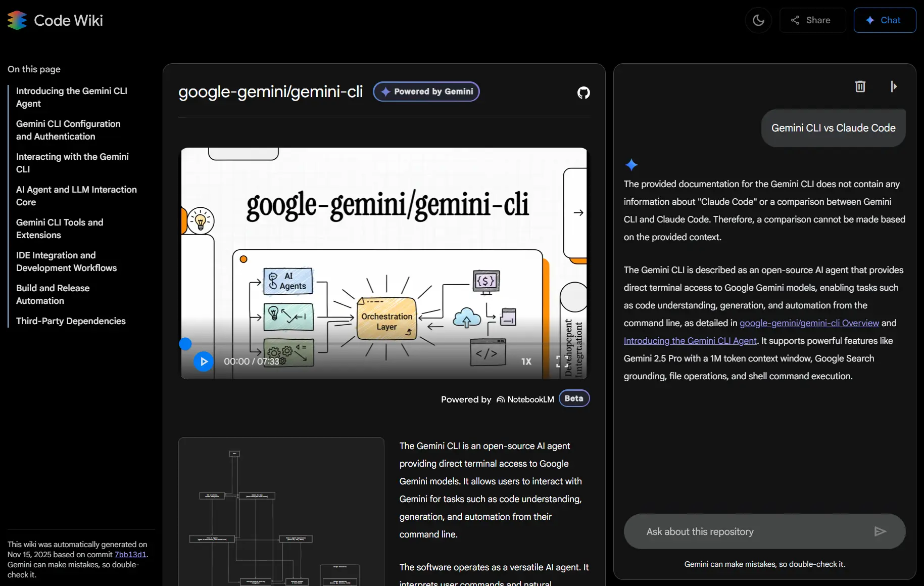Image resolution: width=924 pixels, height=586 pixels.
Task: Click the Code Wiki logo
Action: coord(55,20)
